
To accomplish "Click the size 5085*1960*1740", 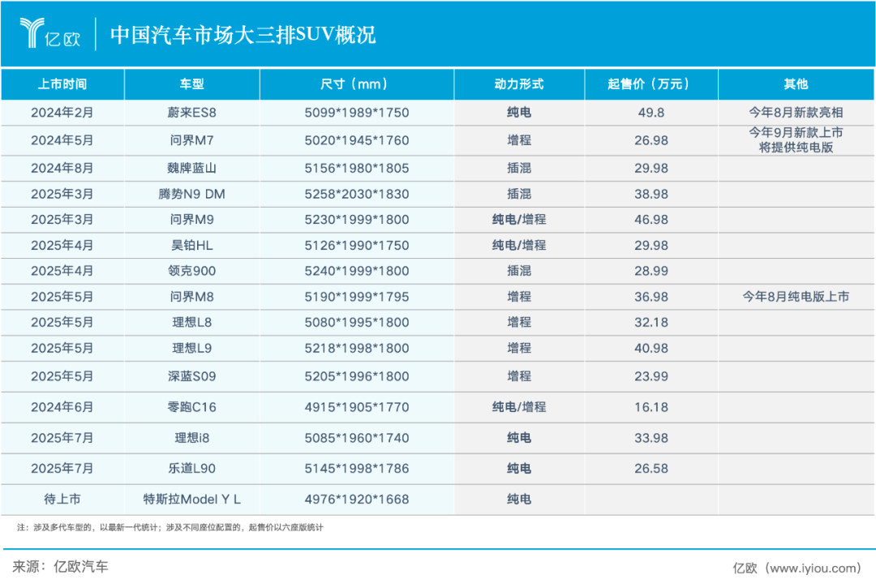I will pyautogui.click(x=356, y=438).
